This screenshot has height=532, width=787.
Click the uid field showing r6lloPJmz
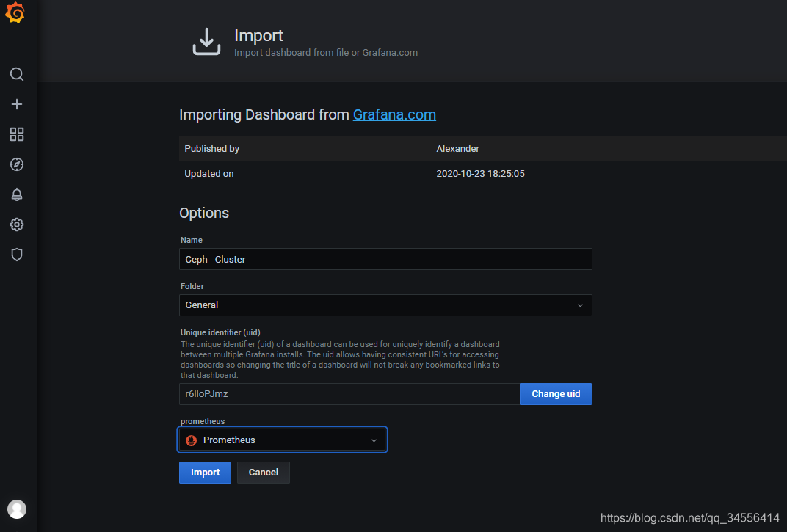point(349,394)
